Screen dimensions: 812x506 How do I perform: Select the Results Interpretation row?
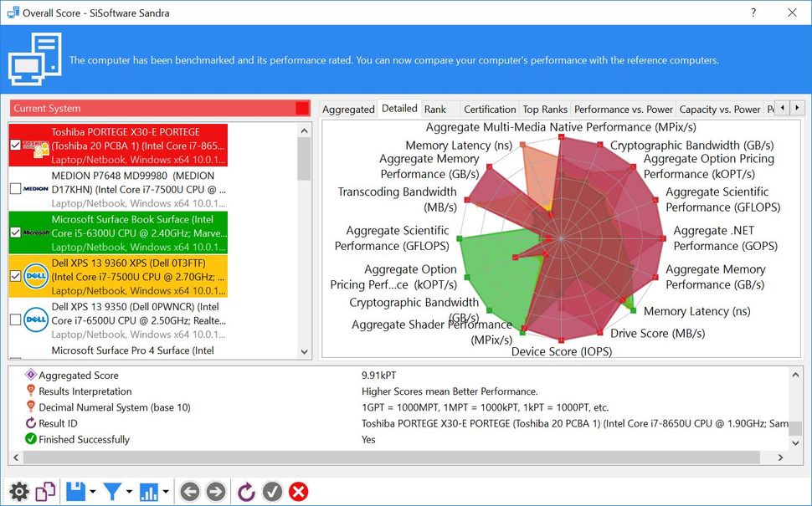click(398, 391)
